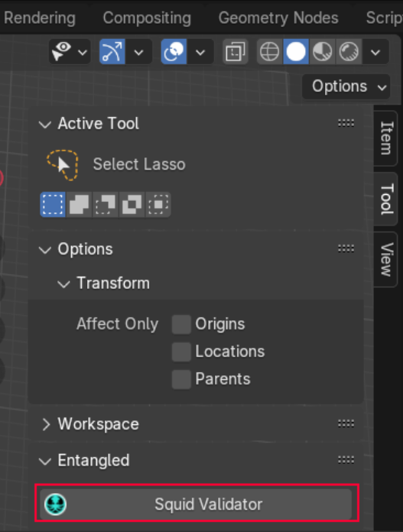
Task: Click the Squid Validator button
Action: pos(196,504)
